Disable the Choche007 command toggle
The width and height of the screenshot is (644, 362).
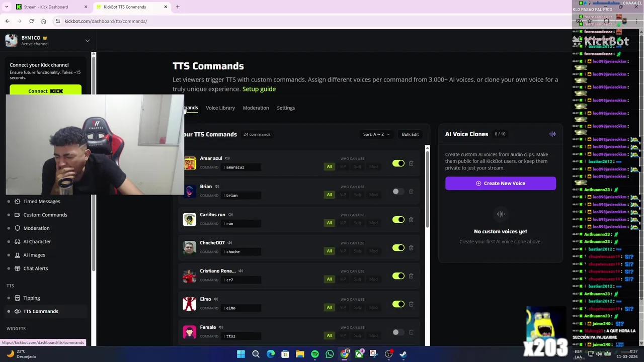(398, 248)
